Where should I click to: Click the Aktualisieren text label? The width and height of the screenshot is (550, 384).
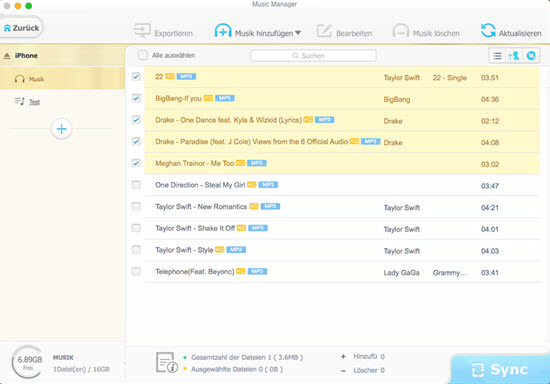pos(520,33)
